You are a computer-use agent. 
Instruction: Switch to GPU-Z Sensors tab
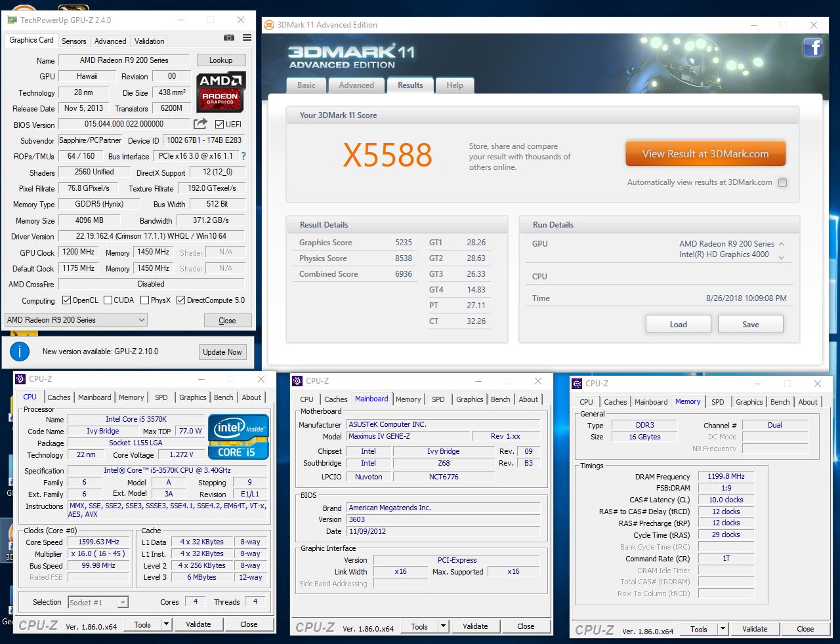pos(74,41)
